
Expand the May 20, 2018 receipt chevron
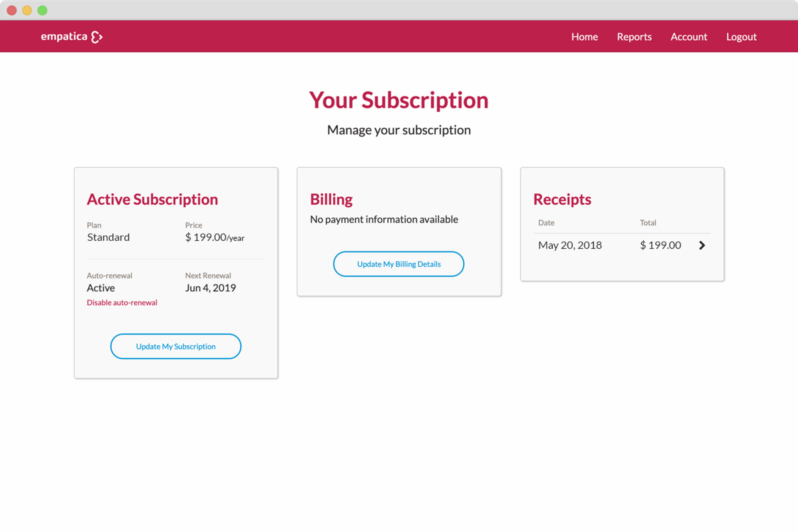pos(702,245)
